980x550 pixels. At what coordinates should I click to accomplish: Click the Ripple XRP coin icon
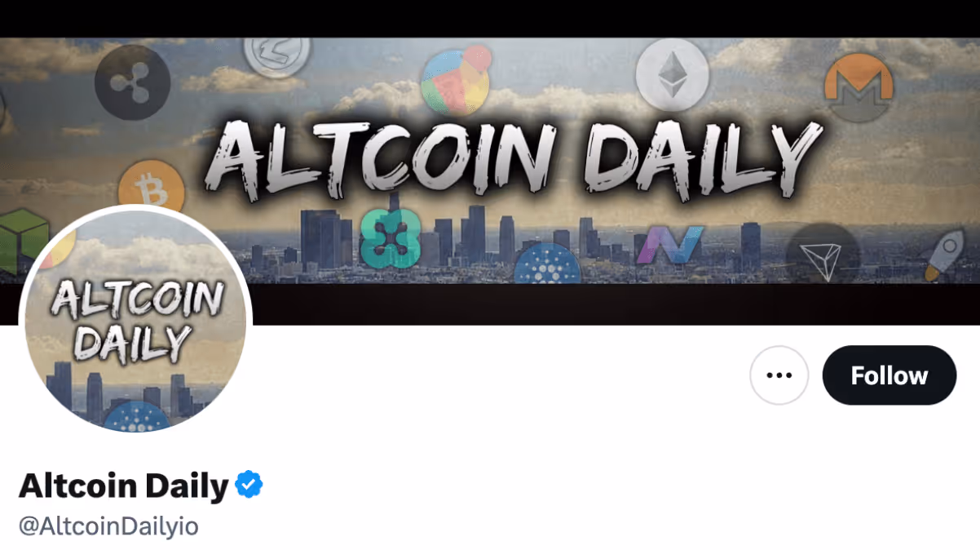pos(132,82)
